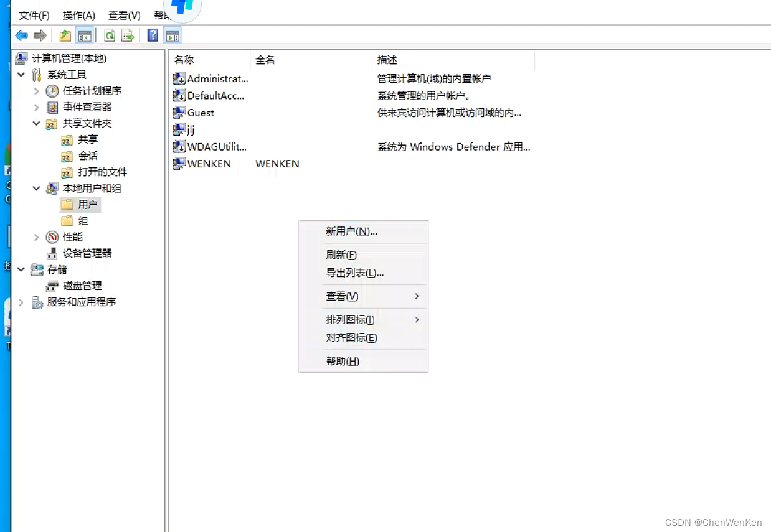The image size is (771, 532).
Task: Expand the 事件查看器 node arrow
Action: point(37,107)
